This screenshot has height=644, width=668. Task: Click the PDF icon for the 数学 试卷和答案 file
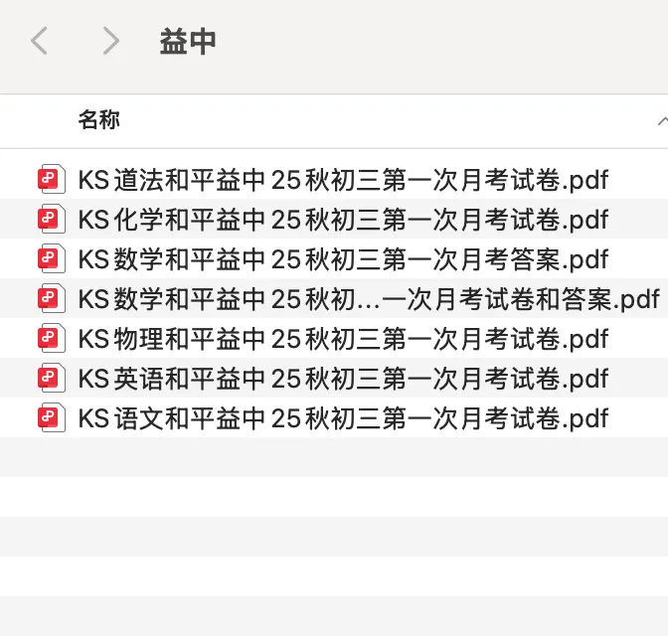click(52, 298)
